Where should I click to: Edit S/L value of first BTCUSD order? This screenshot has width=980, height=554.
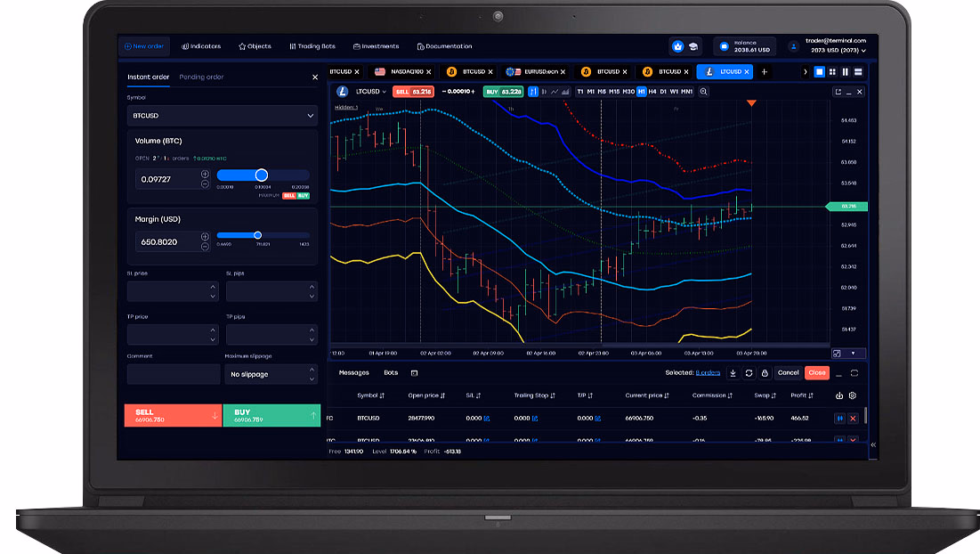click(x=487, y=419)
